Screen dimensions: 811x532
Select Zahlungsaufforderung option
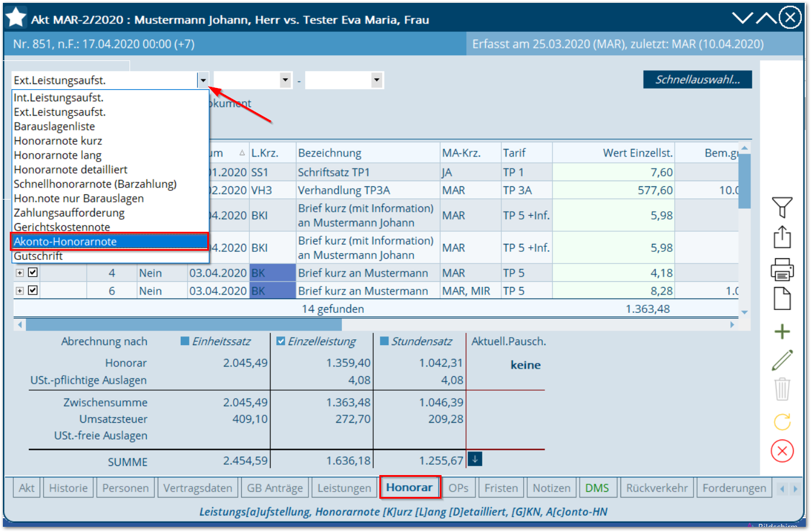pyautogui.click(x=110, y=213)
